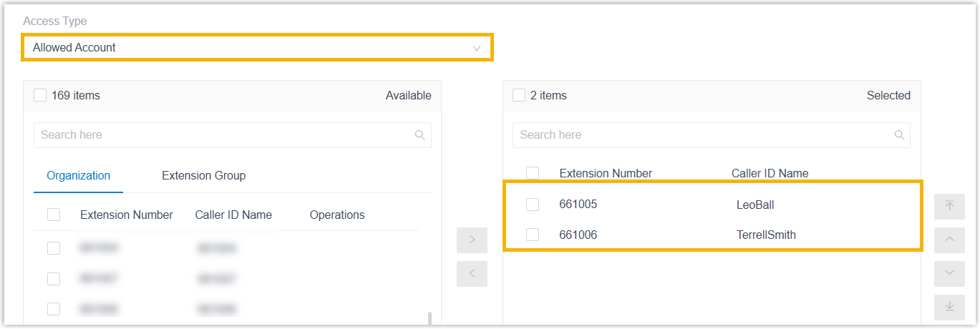Click the Access Type dropdown chevron
Viewport: 980px width, 329px height.
pyautogui.click(x=476, y=48)
